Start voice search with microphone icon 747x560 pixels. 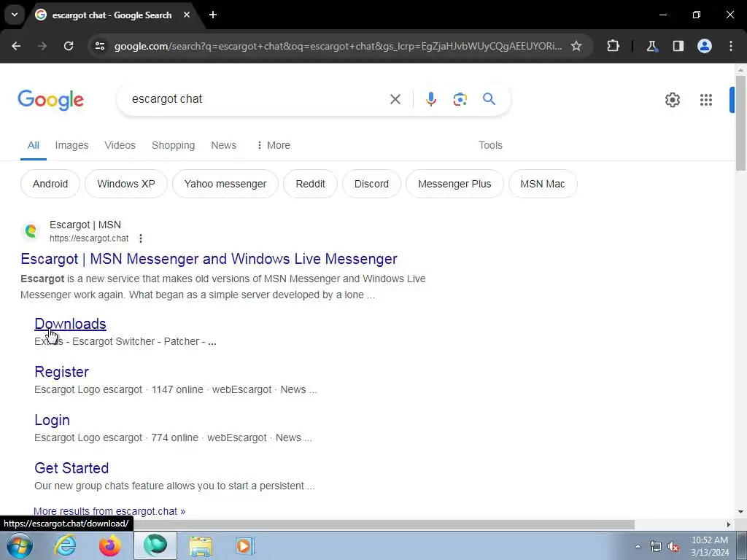[x=431, y=99]
